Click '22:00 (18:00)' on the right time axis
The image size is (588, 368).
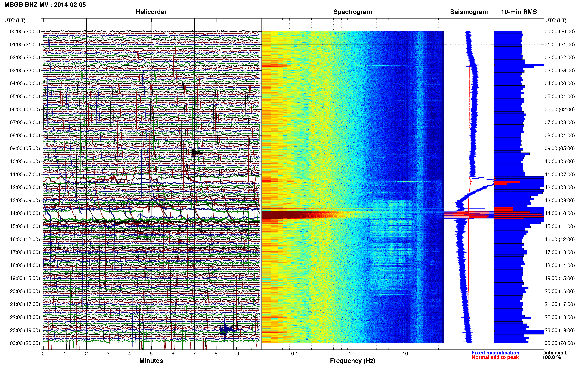pos(560,317)
